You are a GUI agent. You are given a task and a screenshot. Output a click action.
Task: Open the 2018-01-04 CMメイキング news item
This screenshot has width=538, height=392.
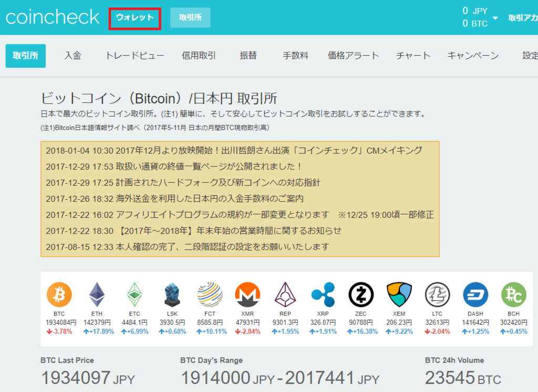[x=234, y=151]
